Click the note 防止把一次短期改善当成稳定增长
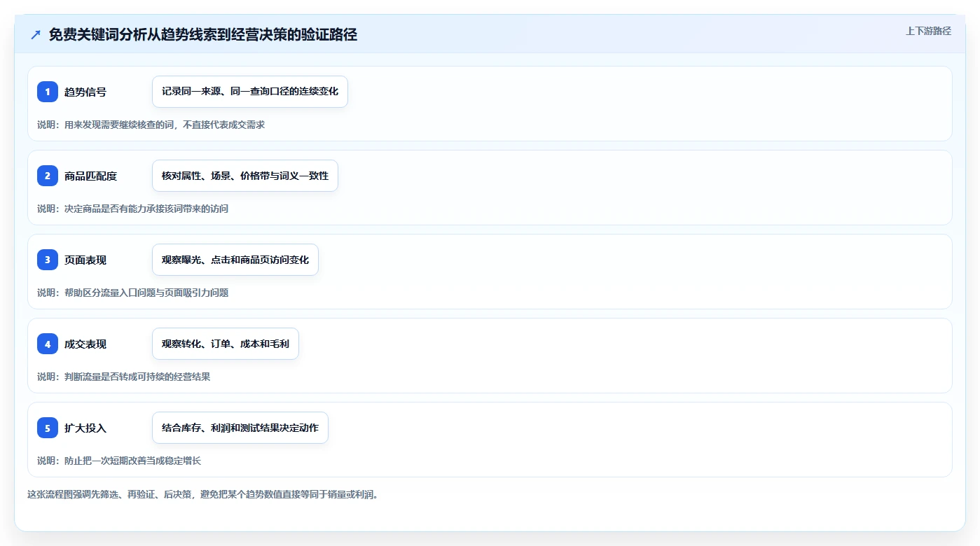Screen dimensions: 980x546 click(x=119, y=461)
